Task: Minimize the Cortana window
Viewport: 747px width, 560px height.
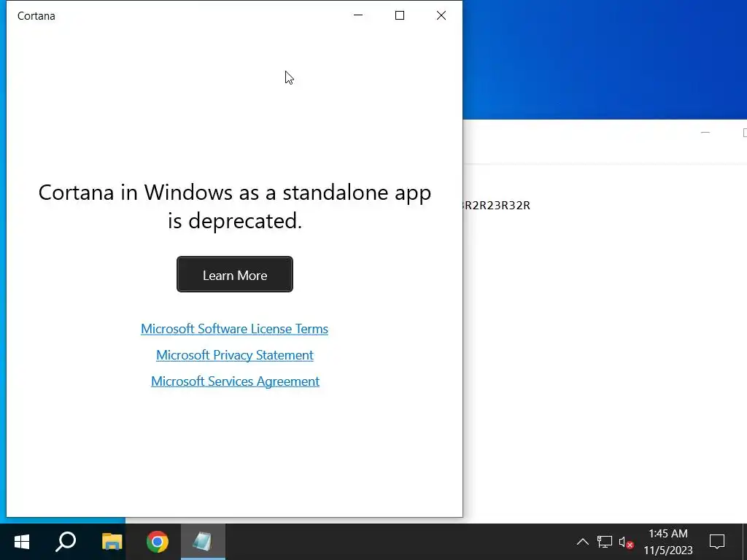Action: click(x=358, y=15)
